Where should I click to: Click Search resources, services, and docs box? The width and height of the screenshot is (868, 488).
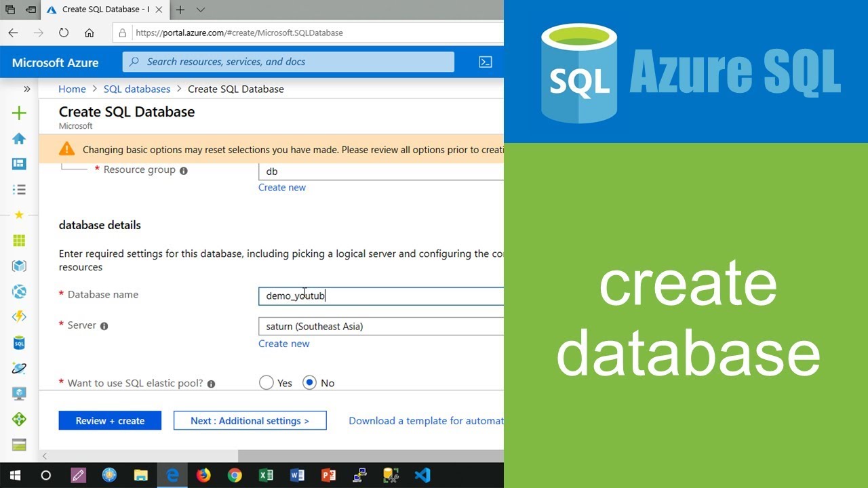[288, 62]
